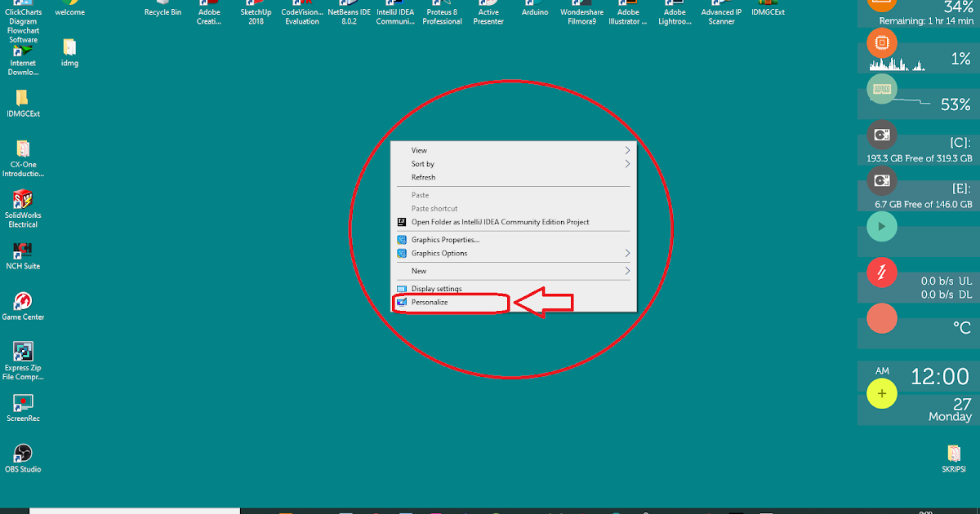Open Advanced IP Scanner
The image size is (980, 514).
tap(721, 8)
